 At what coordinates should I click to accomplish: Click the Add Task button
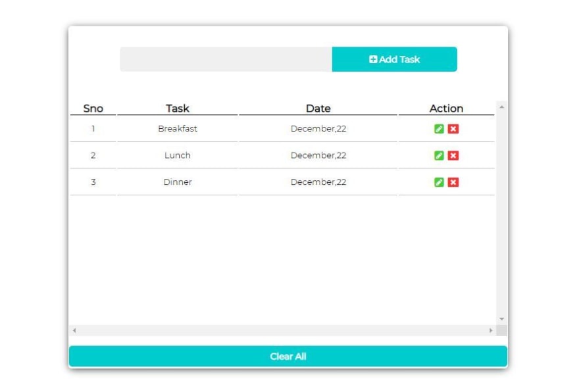(x=394, y=59)
